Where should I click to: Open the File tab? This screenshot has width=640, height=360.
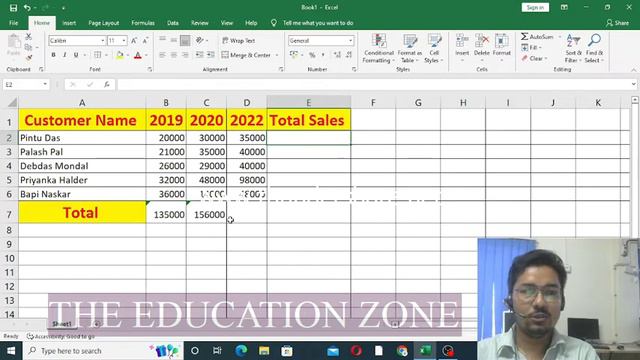click(x=13, y=23)
